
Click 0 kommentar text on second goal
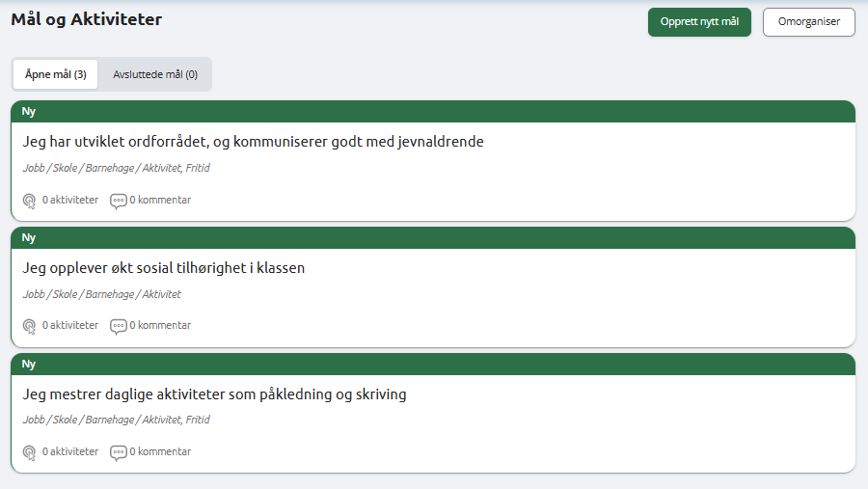160,326
